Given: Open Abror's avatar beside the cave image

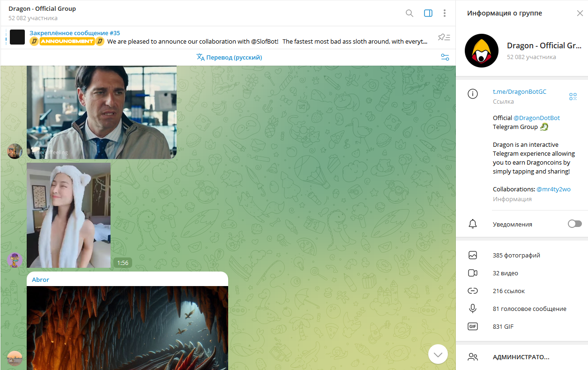Looking at the screenshot, I should (15, 359).
